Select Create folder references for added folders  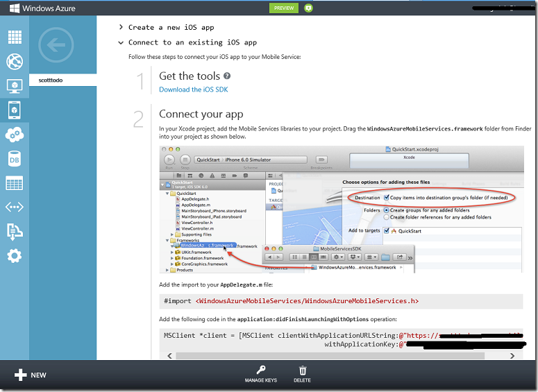387,217
